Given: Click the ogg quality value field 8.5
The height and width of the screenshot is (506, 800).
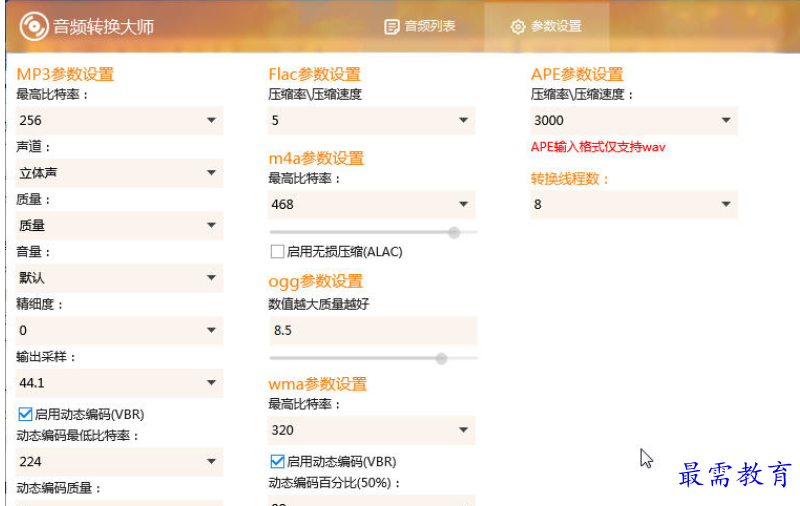Looking at the screenshot, I should pyautogui.click(x=372, y=330).
